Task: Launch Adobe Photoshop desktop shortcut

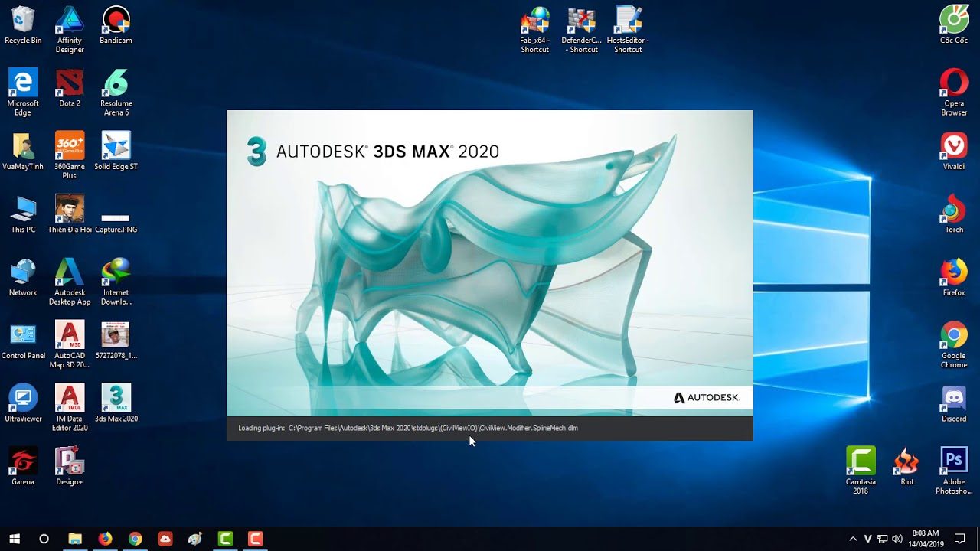Action: pyautogui.click(x=954, y=471)
